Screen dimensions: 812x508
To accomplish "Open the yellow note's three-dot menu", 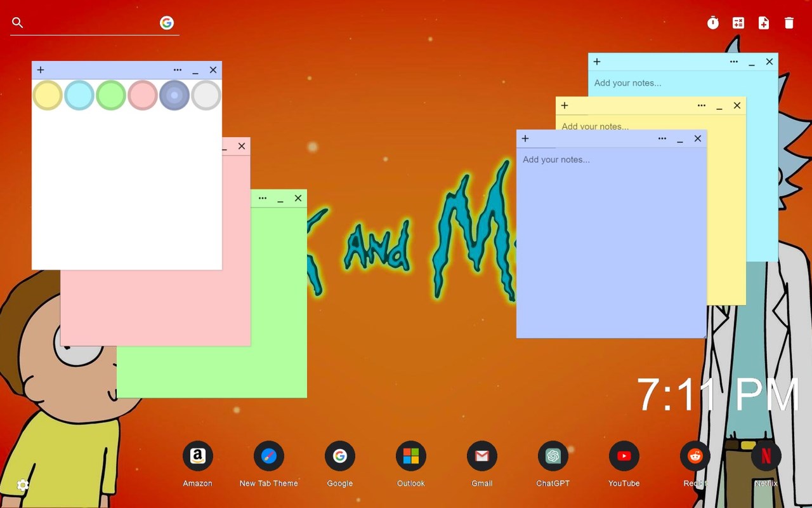I will [x=702, y=105].
